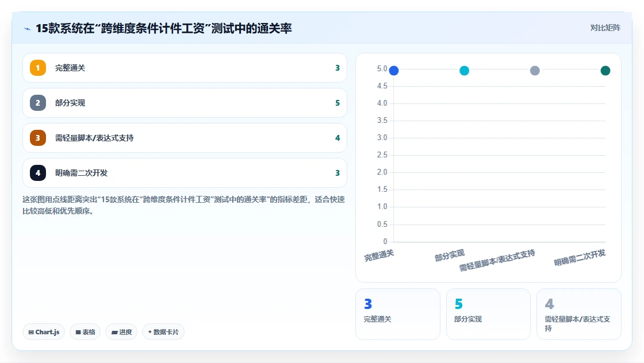This screenshot has height=363, width=644.
Task: Click the 表格 tag chip
Action: 85,332
